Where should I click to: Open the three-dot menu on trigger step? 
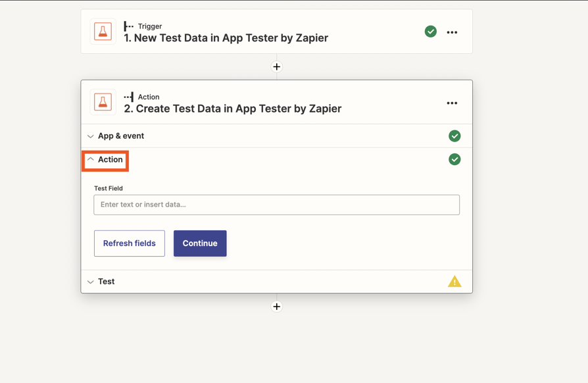click(452, 32)
